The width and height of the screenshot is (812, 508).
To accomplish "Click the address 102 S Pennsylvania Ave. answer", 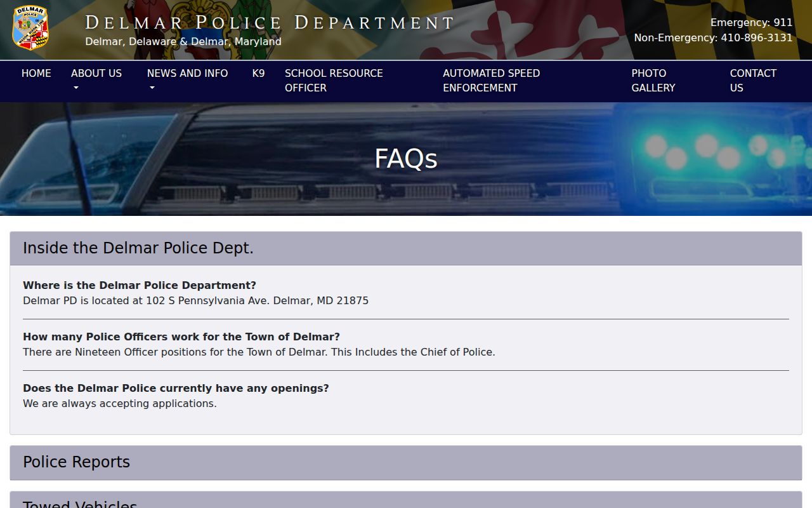I will click(195, 300).
